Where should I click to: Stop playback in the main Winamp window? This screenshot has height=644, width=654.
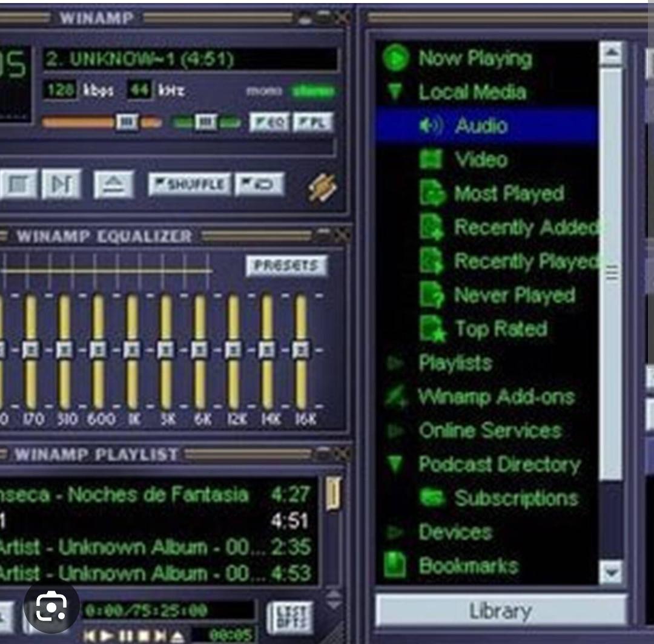click(x=18, y=183)
